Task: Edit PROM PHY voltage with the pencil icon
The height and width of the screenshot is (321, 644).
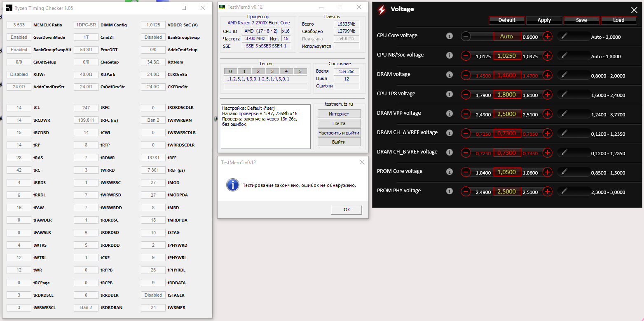Action: tap(564, 191)
